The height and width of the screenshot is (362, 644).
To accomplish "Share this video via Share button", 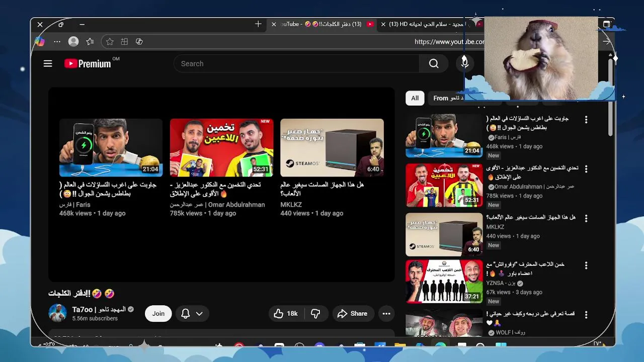I will [352, 314].
